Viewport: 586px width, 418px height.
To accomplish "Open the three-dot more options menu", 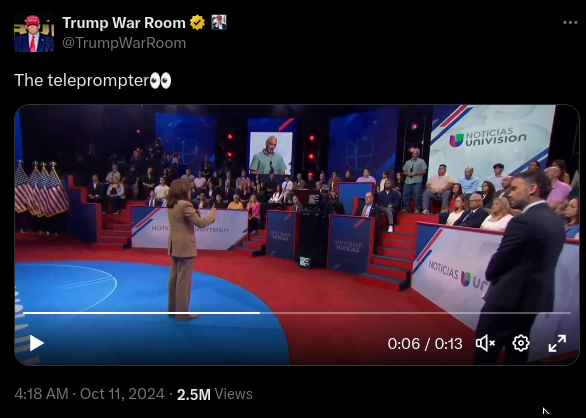I will [570, 23].
